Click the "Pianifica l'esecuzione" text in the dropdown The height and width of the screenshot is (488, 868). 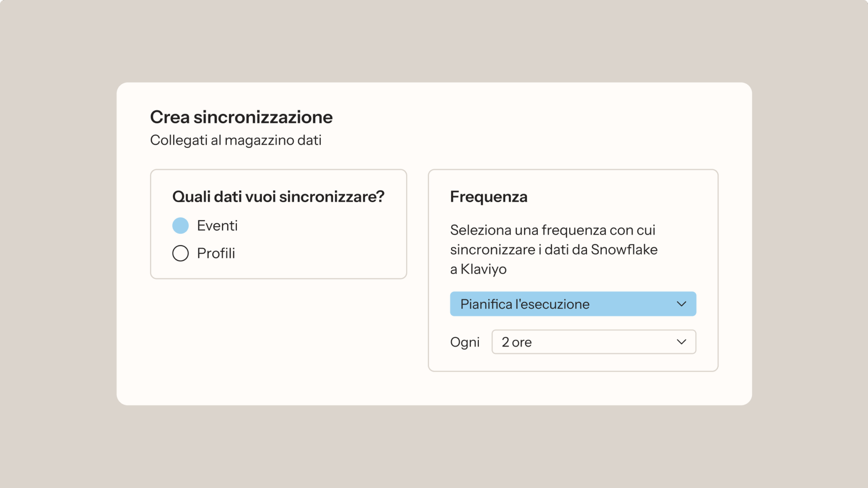(x=525, y=304)
